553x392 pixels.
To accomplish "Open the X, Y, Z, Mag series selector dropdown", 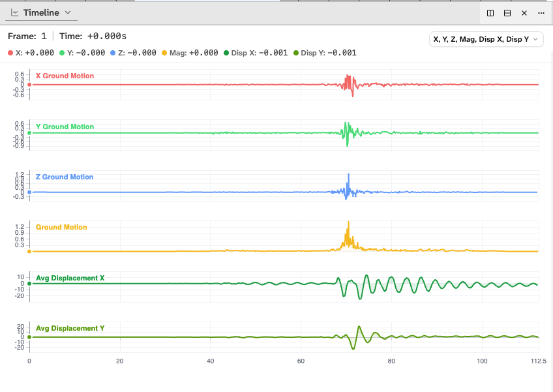I will [x=486, y=38].
